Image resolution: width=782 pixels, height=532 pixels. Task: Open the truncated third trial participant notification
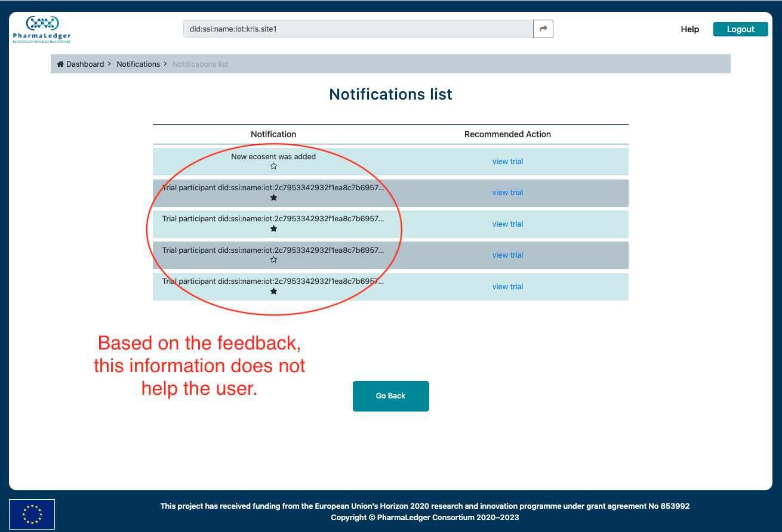click(273, 218)
